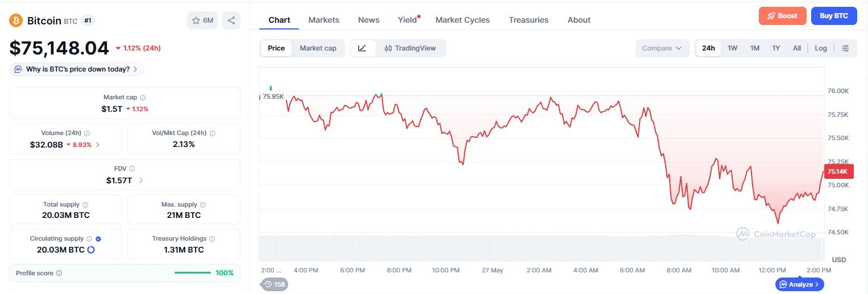Click the $1.57T FDV value

[119, 180]
